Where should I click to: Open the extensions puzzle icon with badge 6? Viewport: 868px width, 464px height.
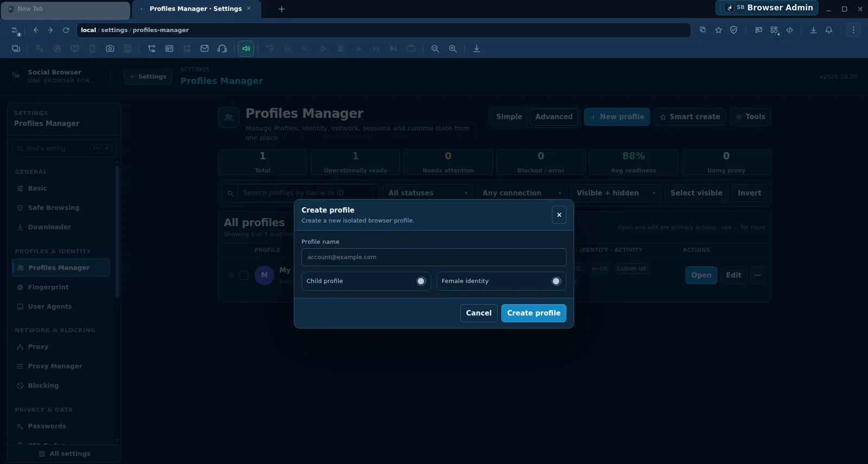pyautogui.click(x=774, y=30)
